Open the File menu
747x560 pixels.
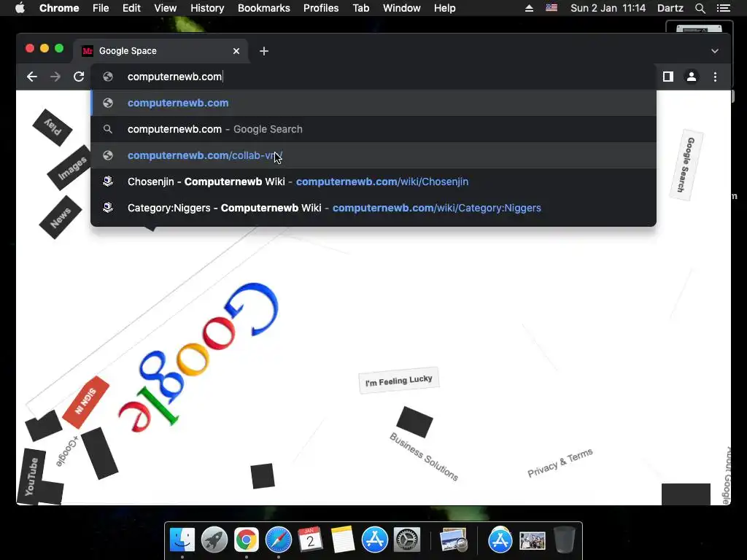click(x=101, y=8)
